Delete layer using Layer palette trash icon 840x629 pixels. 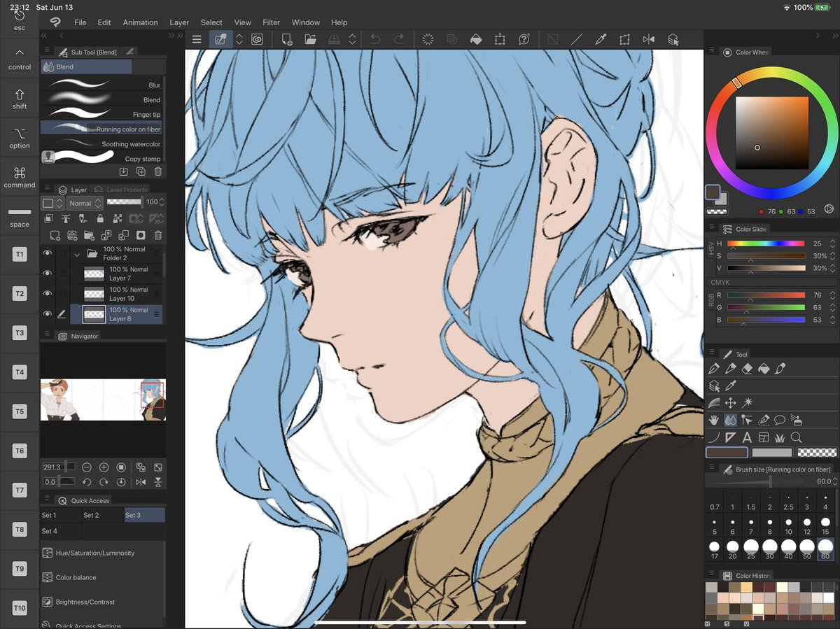[x=158, y=236]
